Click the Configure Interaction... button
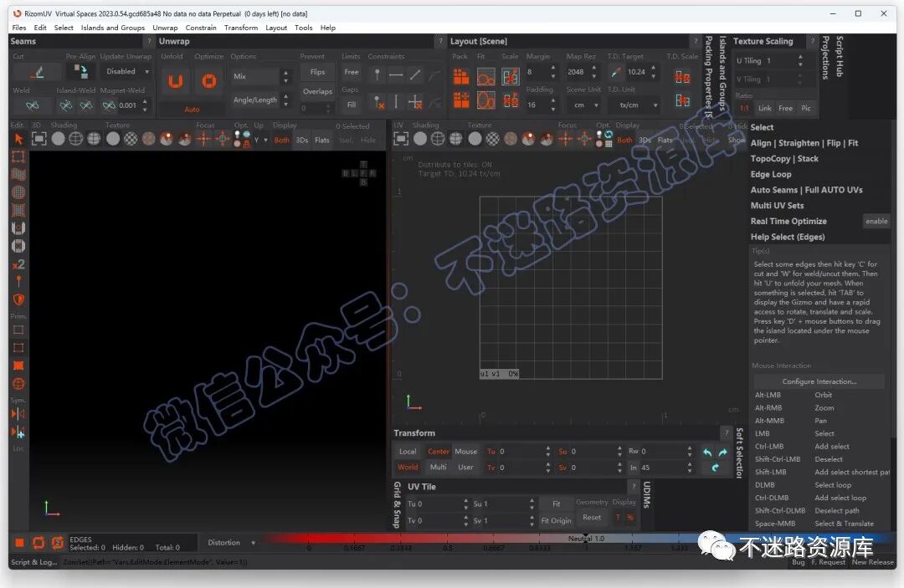The width and height of the screenshot is (904, 588). pos(819,382)
